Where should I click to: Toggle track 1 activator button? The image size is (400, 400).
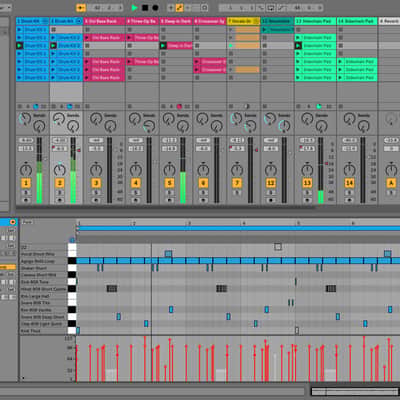tap(26, 183)
